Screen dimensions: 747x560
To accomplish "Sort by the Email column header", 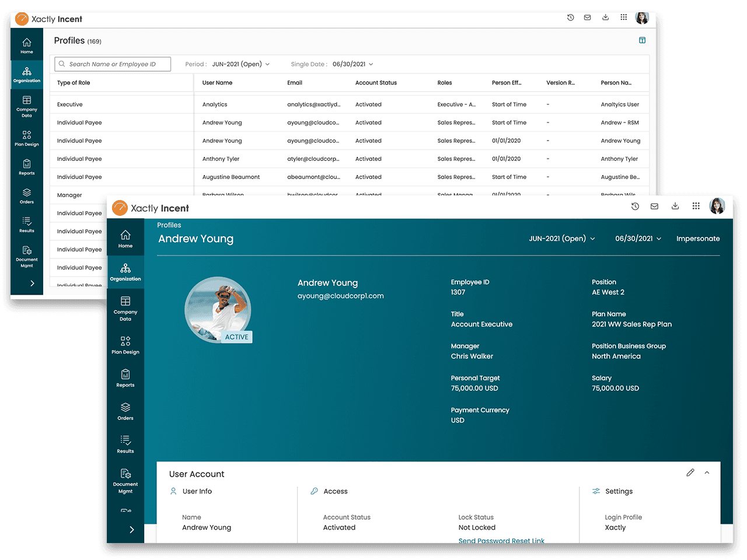I will tap(295, 83).
